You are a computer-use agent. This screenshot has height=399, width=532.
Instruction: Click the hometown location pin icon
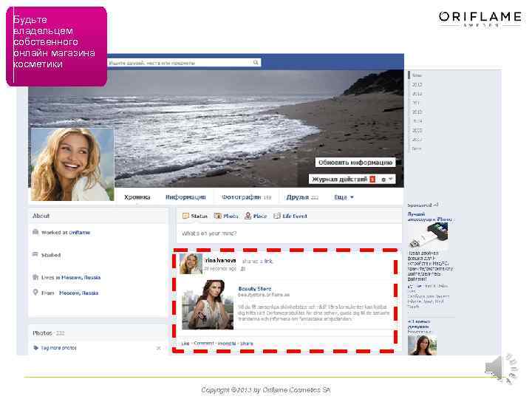click(35, 292)
